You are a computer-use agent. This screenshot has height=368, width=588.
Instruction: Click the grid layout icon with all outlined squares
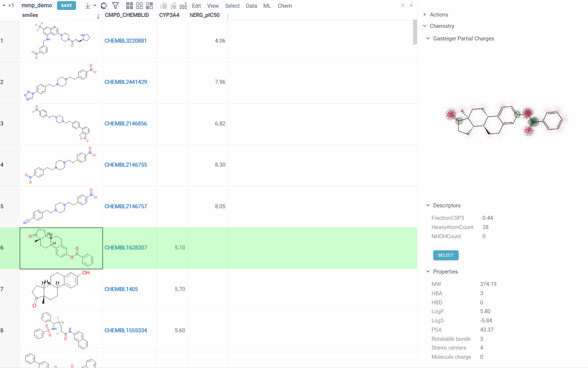coord(139,6)
